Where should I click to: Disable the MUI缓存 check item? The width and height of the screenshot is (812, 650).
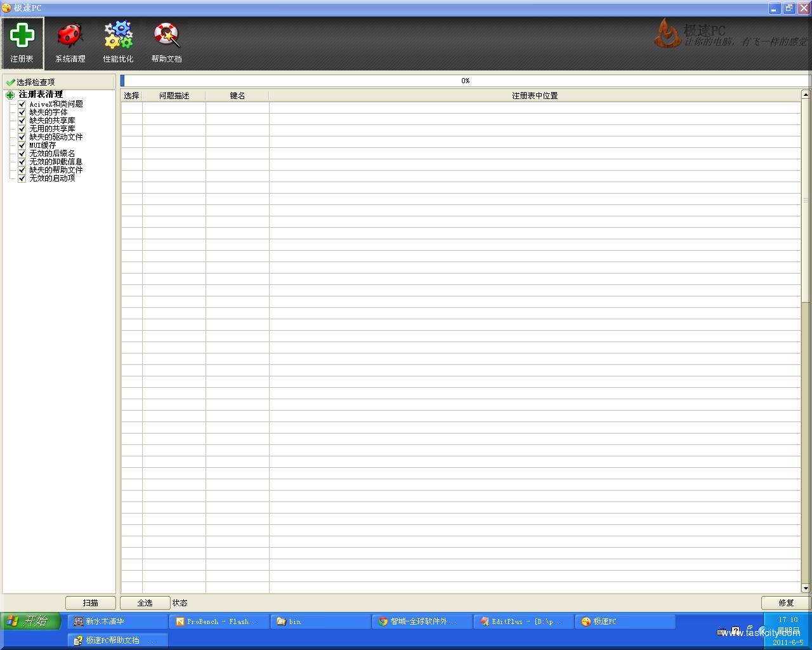(22, 145)
